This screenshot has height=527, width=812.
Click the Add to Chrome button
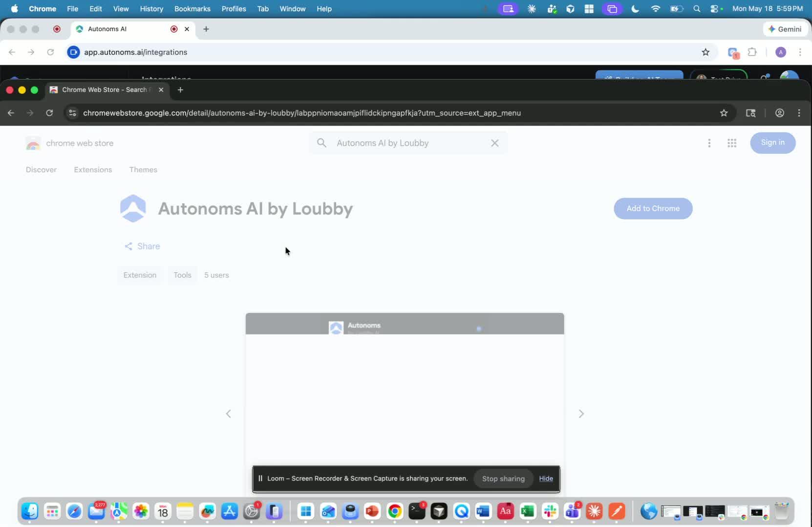click(653, 209)
